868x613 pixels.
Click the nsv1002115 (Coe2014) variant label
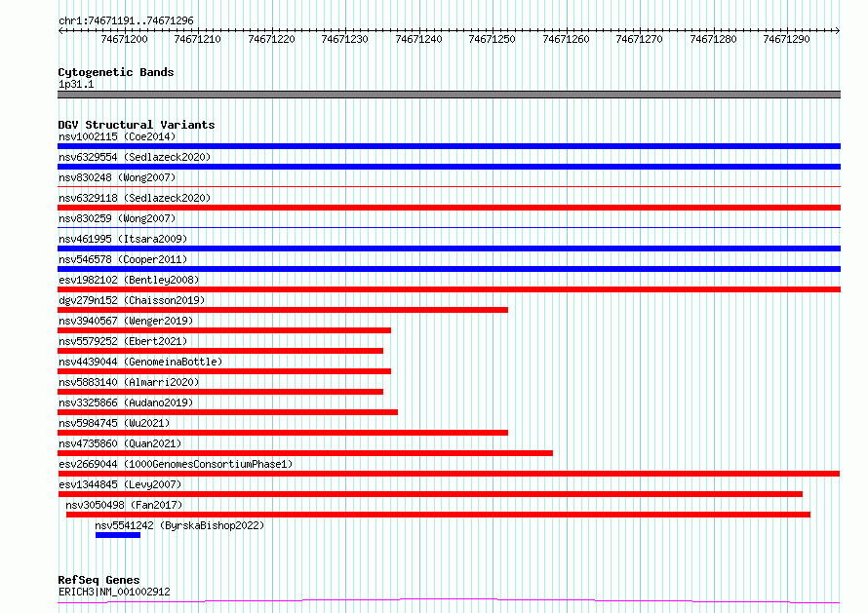[x=117, y=136]
